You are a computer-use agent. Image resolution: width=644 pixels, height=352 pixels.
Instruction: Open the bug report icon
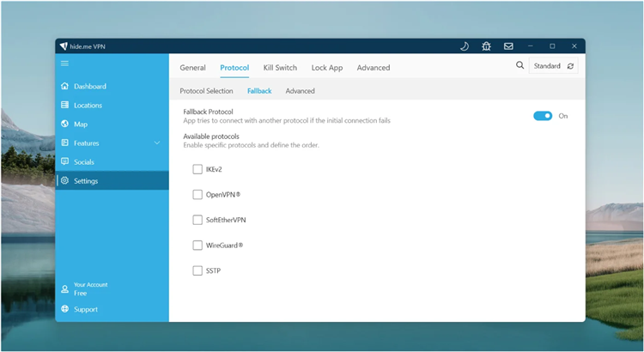[486, 46]
